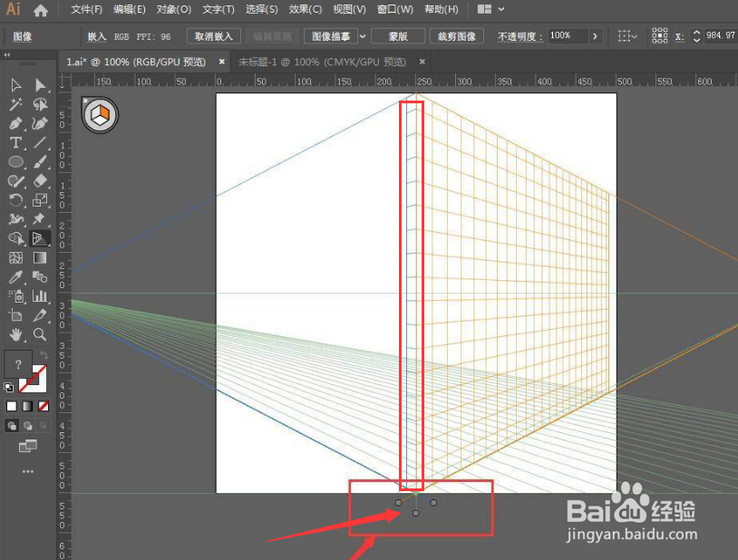Click the 蒙版 button

[398, 36]
